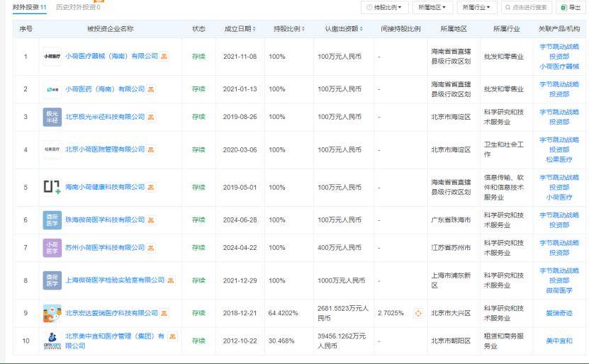Select the date 2012-10-22

240,341
